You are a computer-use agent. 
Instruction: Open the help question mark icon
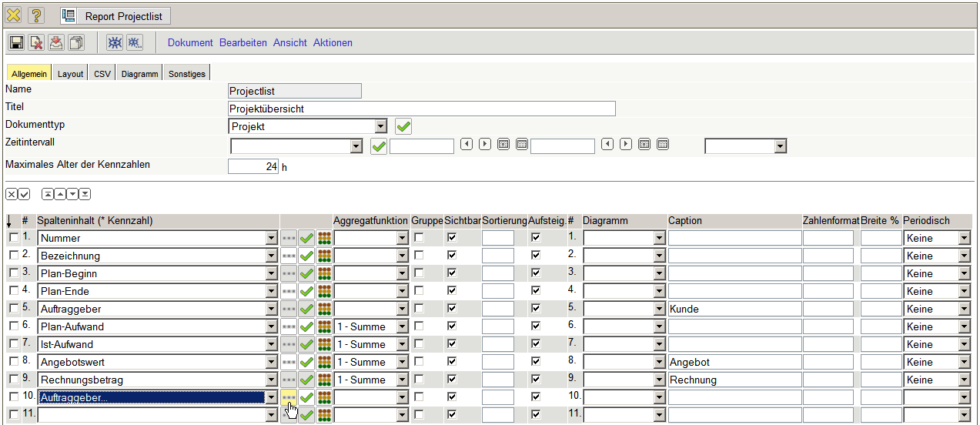36,15
